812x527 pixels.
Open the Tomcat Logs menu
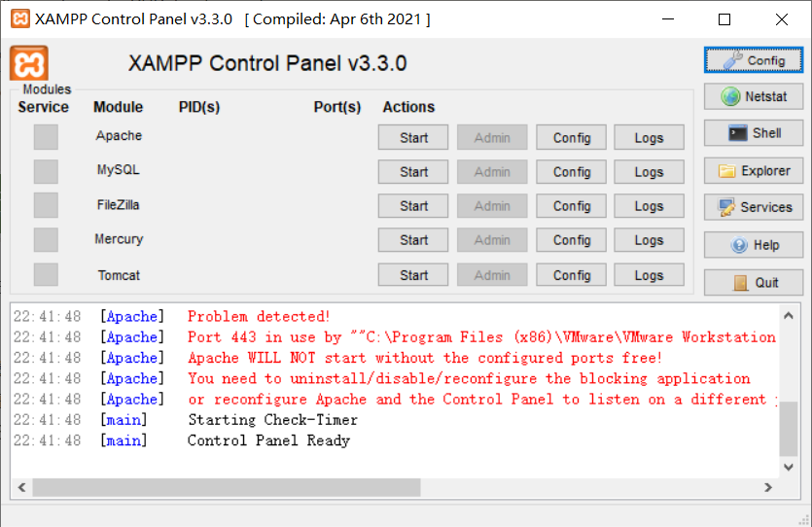pyautogui.click(x=649, y=275)
